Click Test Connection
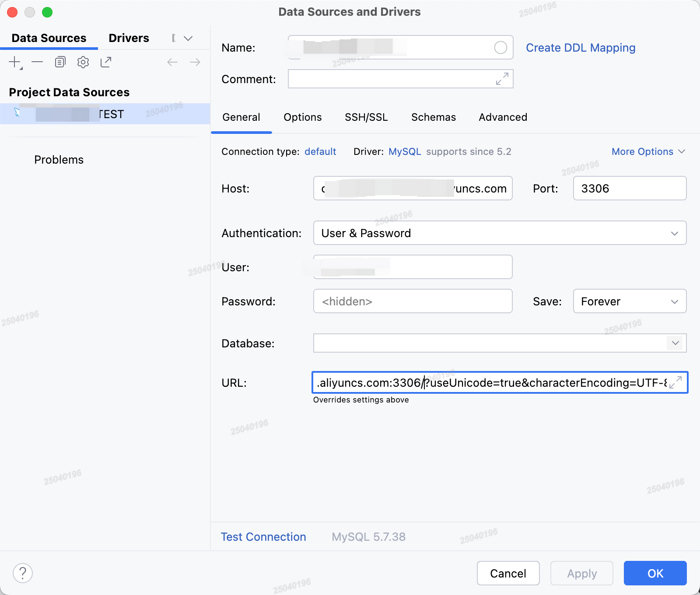700x595 pixels. [263, 537]
